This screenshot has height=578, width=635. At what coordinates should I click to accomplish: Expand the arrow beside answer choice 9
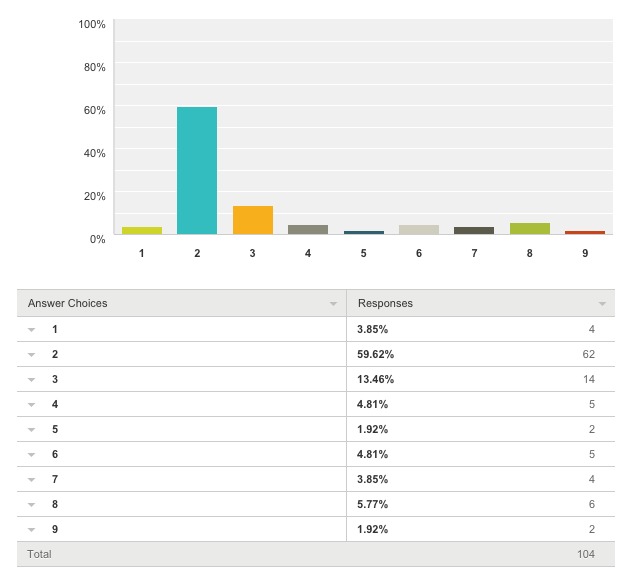pyautogui.click(x=32, y=530)
